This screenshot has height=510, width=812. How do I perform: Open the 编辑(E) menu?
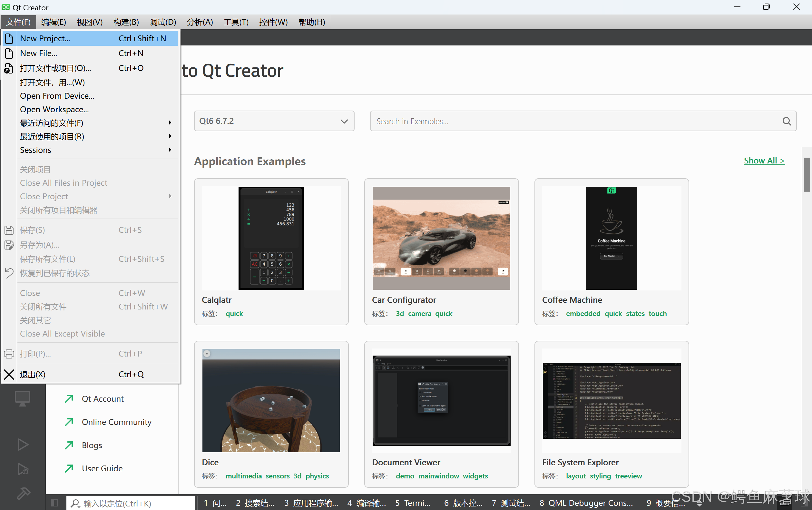54,22
